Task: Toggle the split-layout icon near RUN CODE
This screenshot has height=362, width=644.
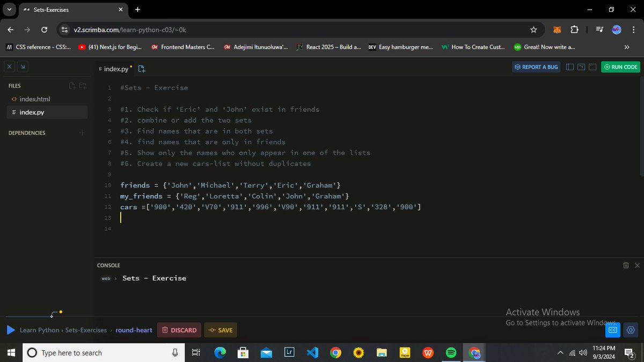Action: (570, 67)
